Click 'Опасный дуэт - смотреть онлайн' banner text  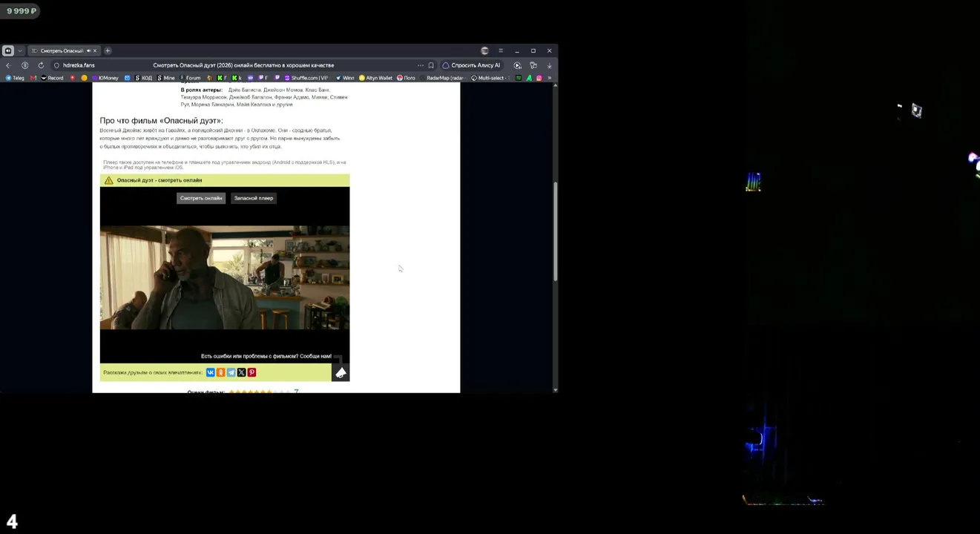(160, 180)
